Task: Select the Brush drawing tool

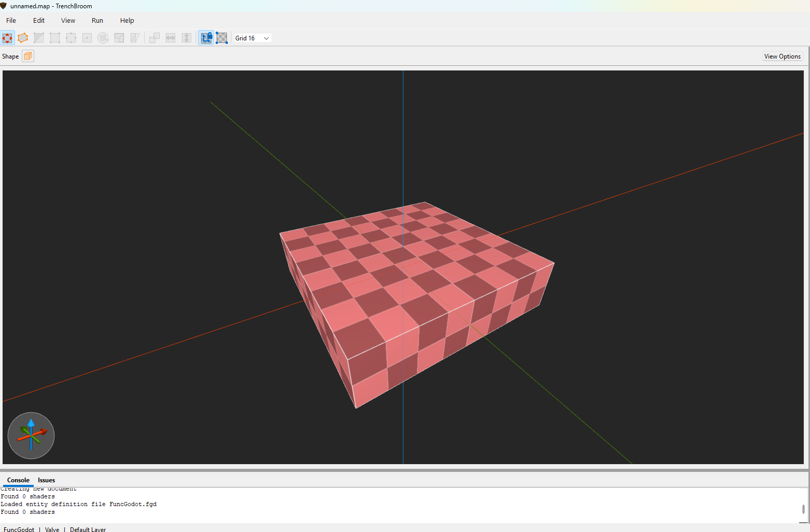Action: click(7, 38)
